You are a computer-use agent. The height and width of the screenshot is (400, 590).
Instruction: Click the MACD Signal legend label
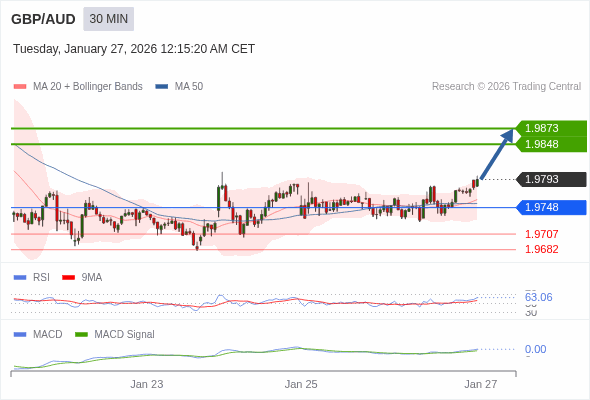pos(125,335)
